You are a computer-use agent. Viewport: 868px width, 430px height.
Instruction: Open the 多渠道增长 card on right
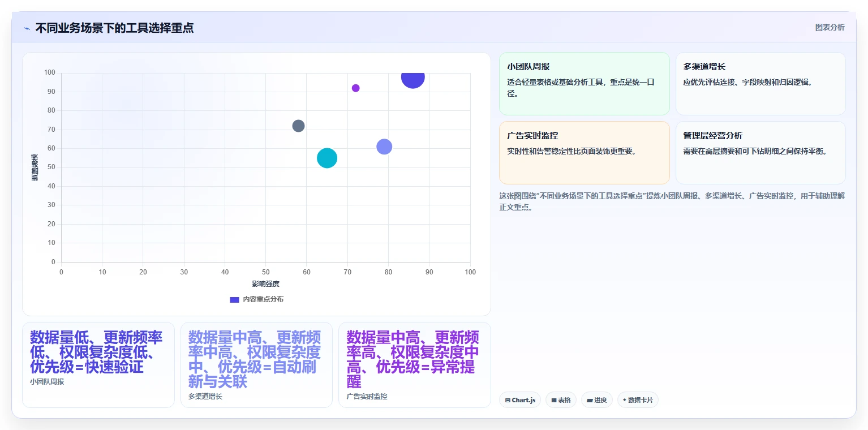click(760, 84)
